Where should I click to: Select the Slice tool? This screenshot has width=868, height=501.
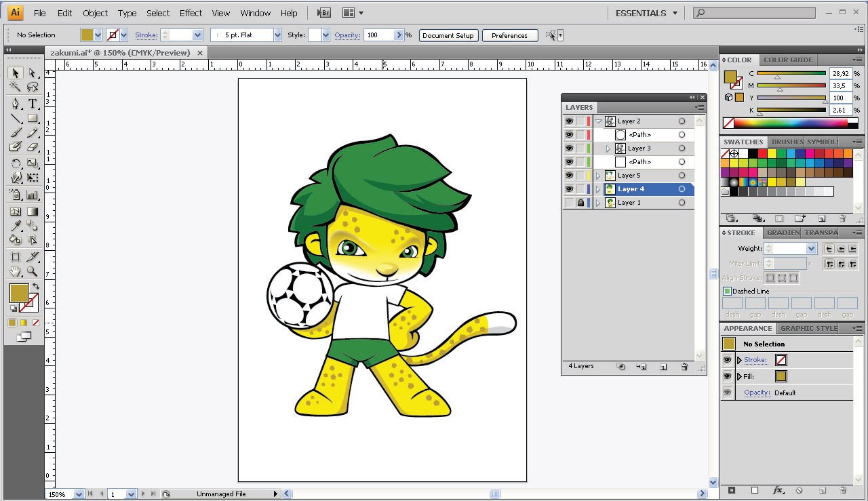(x=32, y=257)
